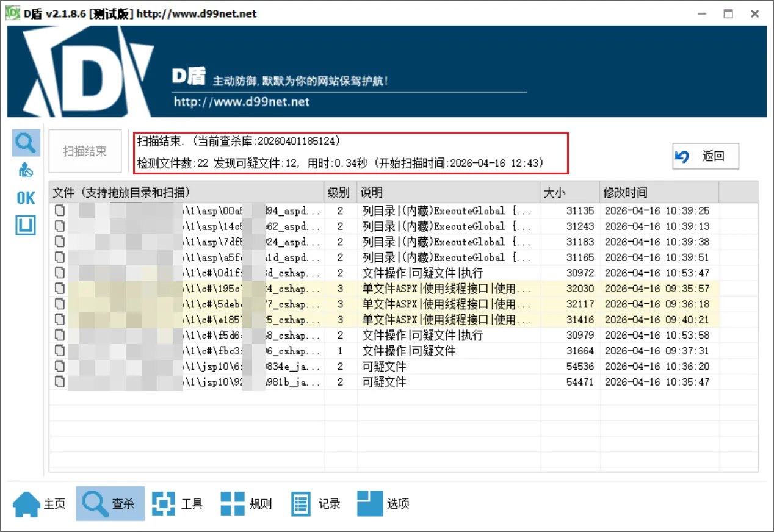The image size is (774, 532).
Task: Click the OK icon in the left sidebar
Action: [x=24, y=198]
